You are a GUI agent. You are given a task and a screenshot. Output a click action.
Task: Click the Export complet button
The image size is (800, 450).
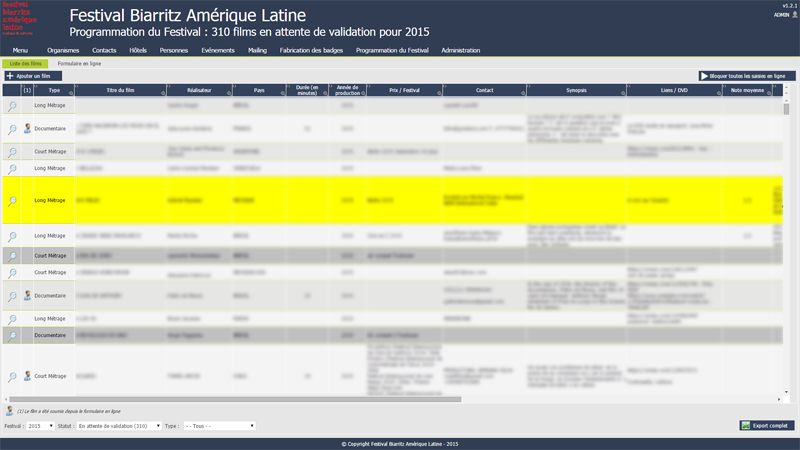pyautogui.click(x=767, y=426)
